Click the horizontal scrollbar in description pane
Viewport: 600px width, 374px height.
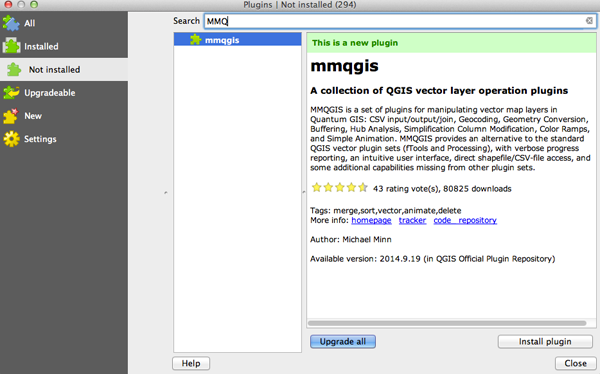[x=447, y=323]
